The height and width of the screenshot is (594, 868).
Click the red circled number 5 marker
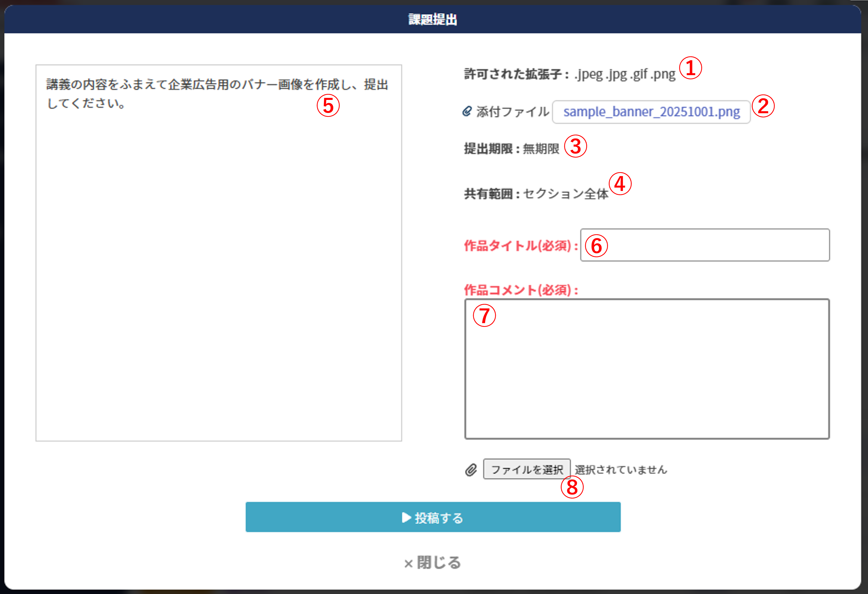[x=328, y=105]
